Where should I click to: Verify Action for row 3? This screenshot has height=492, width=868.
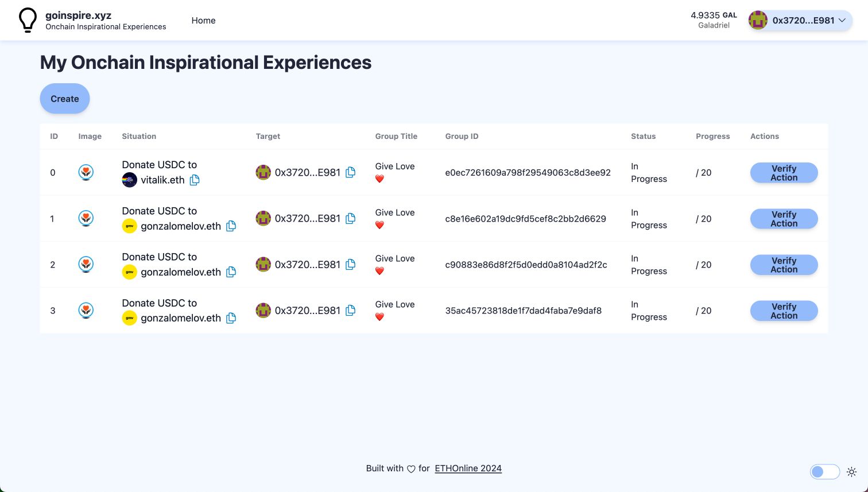point(784,311)
